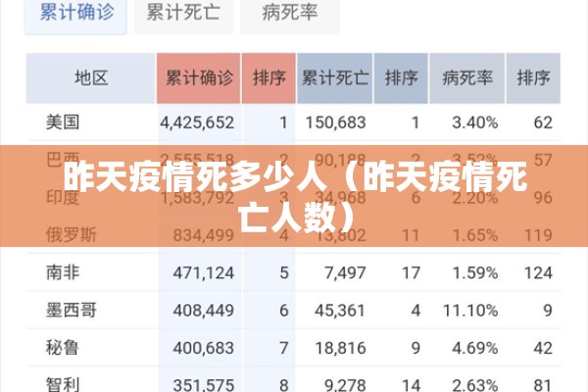The height and width of the screenshot is (392, 588).
Task: Click the value 351,575
Action: (x=204, y=385)
